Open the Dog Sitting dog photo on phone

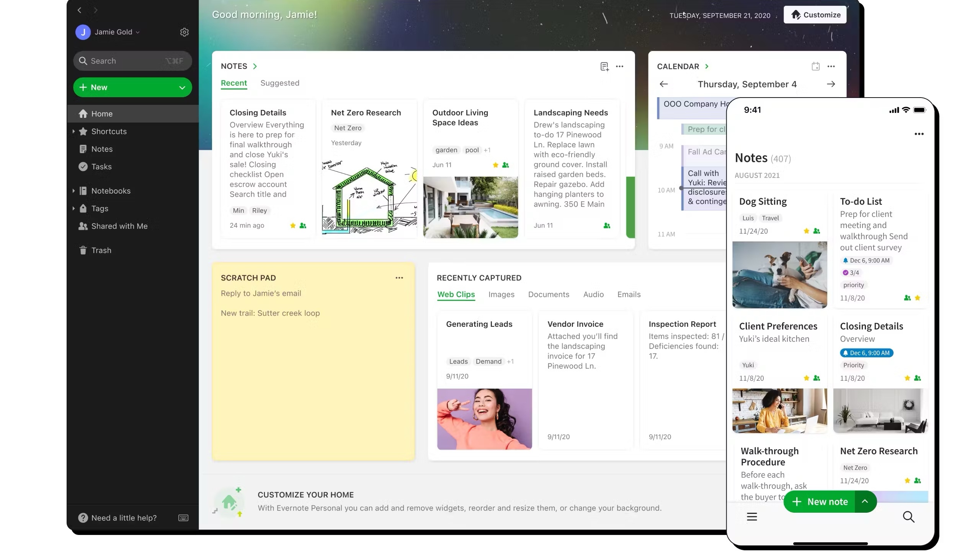779,275
